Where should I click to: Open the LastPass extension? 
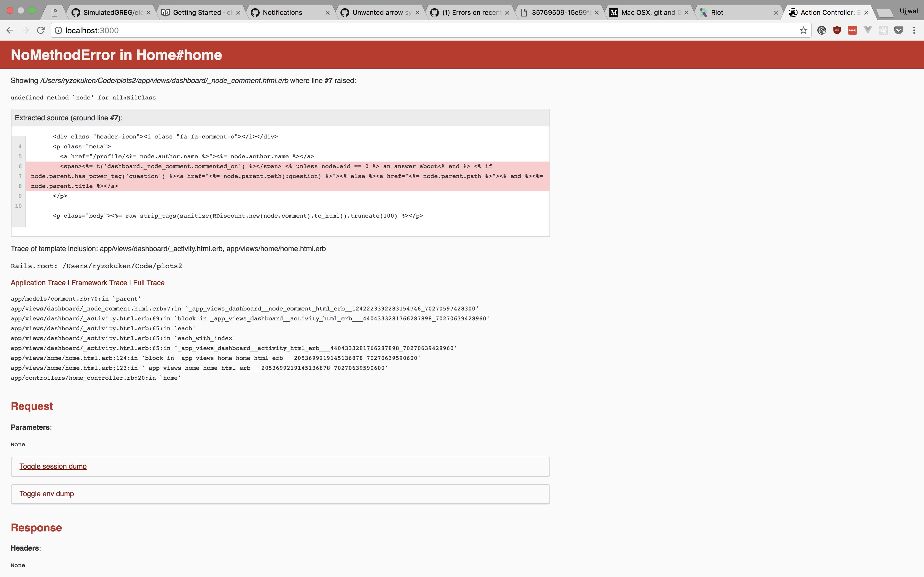[x=853, y=30]
